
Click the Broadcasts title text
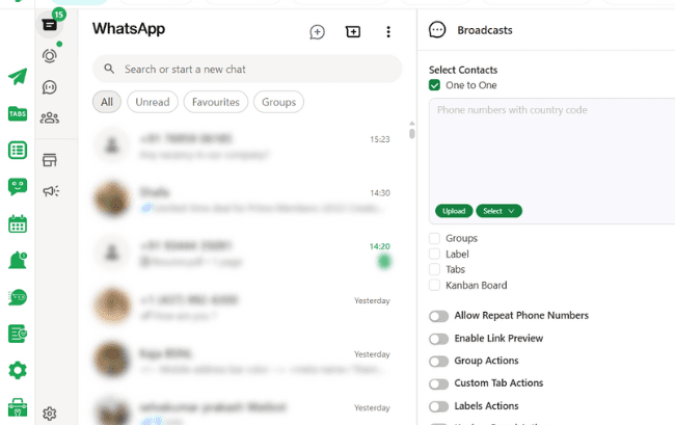(x=485, y=30)
